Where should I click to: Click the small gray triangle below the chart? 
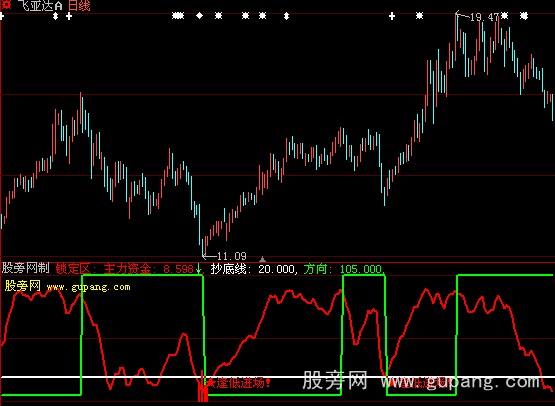262,259
